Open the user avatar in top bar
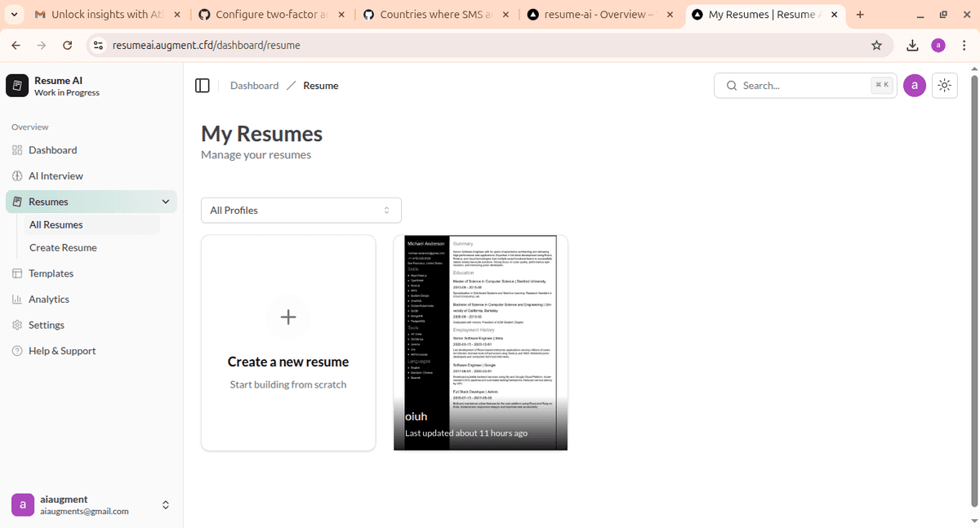980x528 pixels. tap(914, 86)
